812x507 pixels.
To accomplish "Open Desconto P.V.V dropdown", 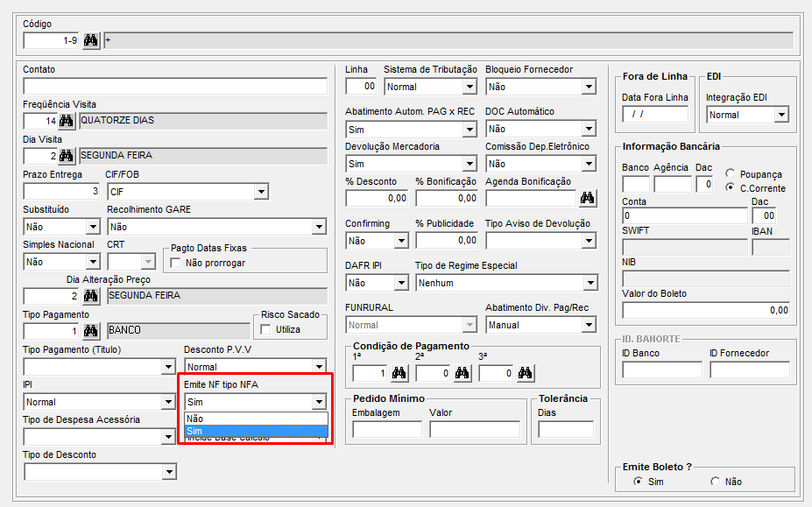I will [x=319, y=367].
